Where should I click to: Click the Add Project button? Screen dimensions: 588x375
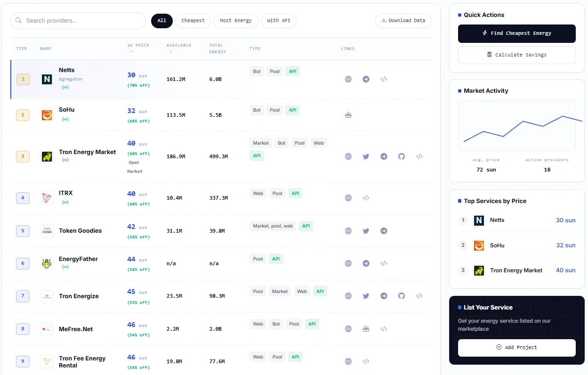pos(517,348)
